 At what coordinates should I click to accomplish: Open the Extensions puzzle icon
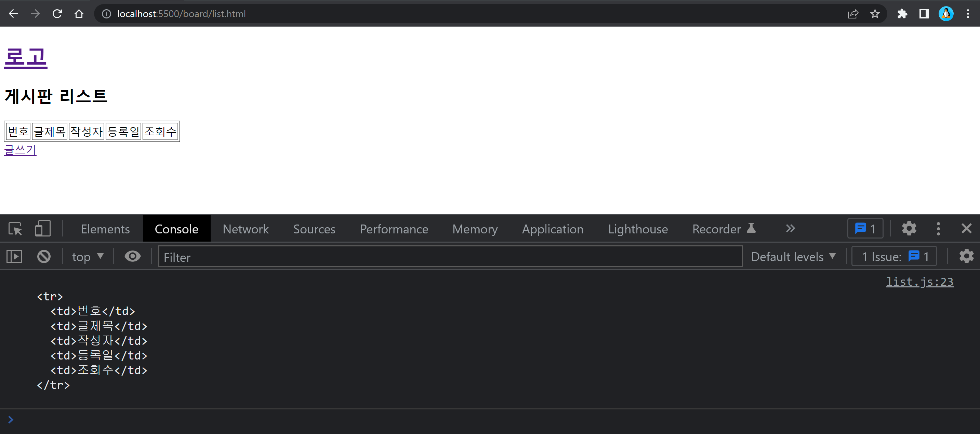[x=902, y=14]
